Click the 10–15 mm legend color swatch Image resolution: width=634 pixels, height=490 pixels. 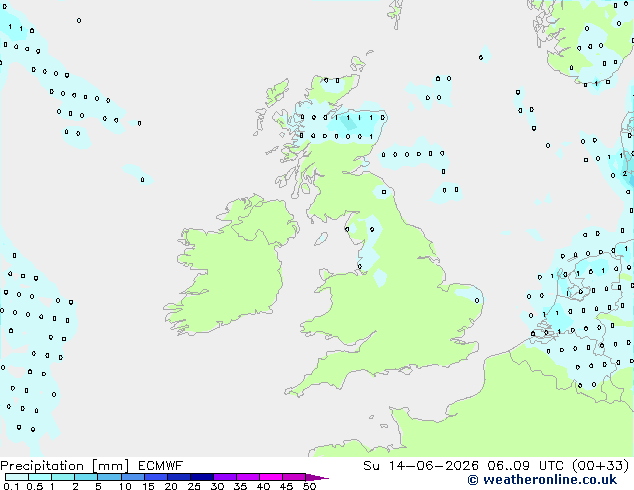tap(133, 477)
